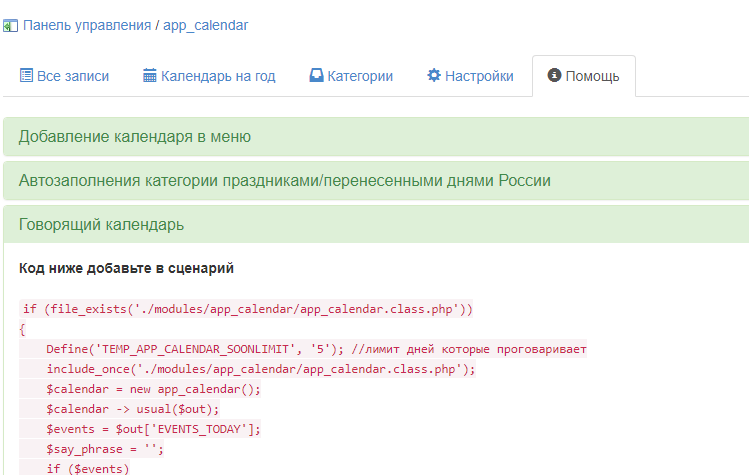This screenshot has height=475, width=749.
Task: Expand Добавление календаря в меню section
Action: pyautogui.click(x=134, y=137)
